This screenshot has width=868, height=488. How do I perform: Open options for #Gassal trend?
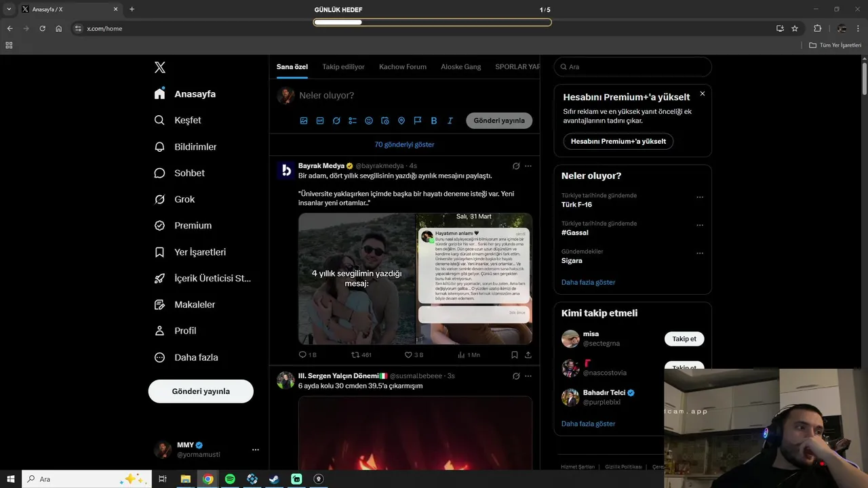[x=700, y=225]
